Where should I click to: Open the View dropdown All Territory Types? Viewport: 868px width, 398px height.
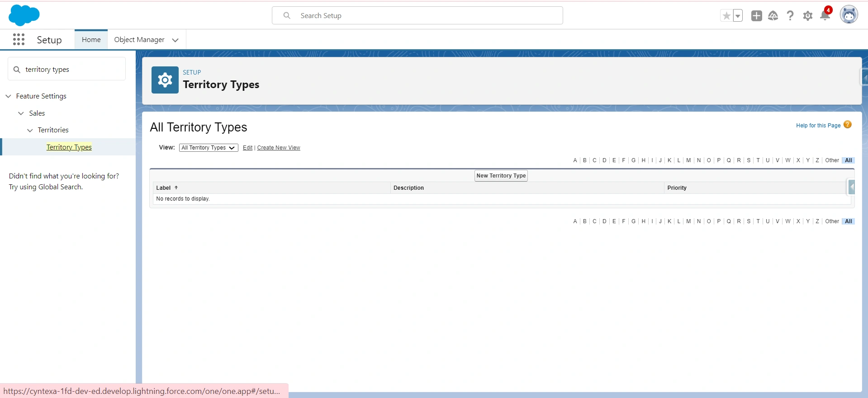[209, 148]
